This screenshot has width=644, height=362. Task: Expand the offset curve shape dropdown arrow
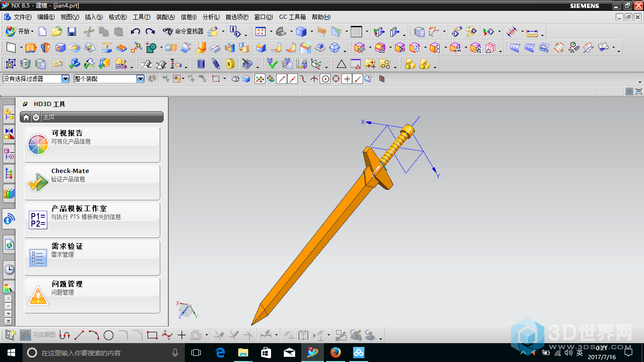click(206, 335)
